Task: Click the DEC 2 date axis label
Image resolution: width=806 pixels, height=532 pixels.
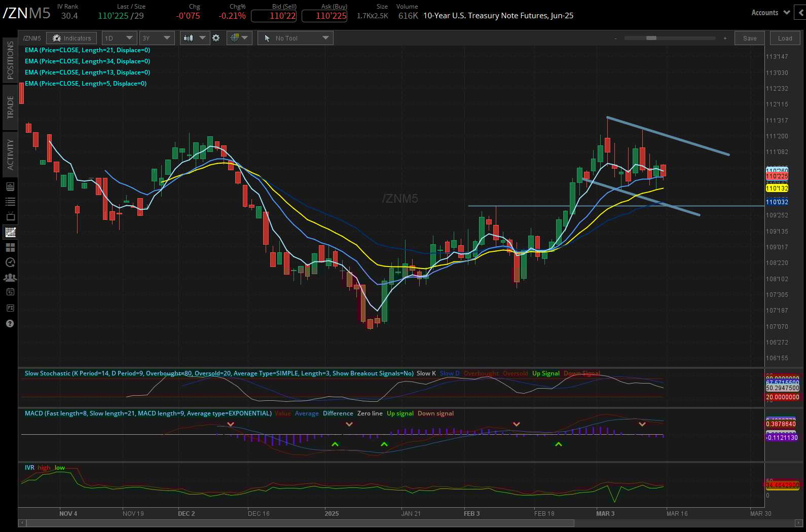Action: [x=186, y=514]
